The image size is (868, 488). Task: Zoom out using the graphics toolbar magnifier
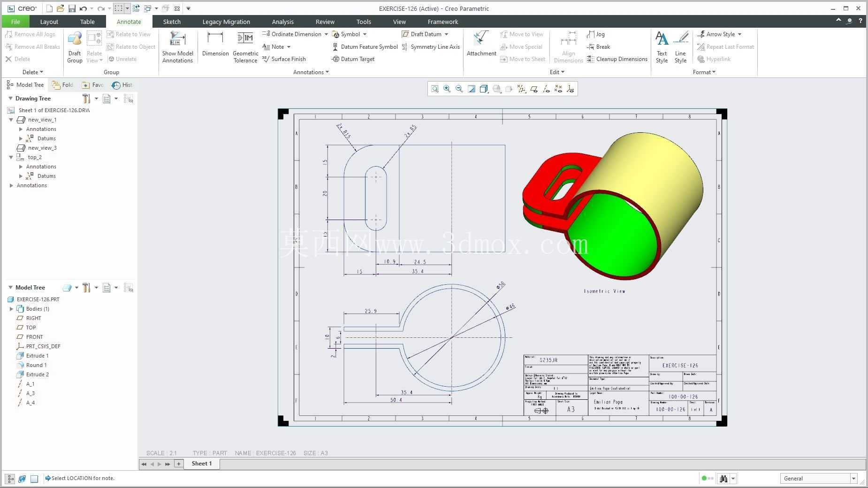tap(459, 89)
